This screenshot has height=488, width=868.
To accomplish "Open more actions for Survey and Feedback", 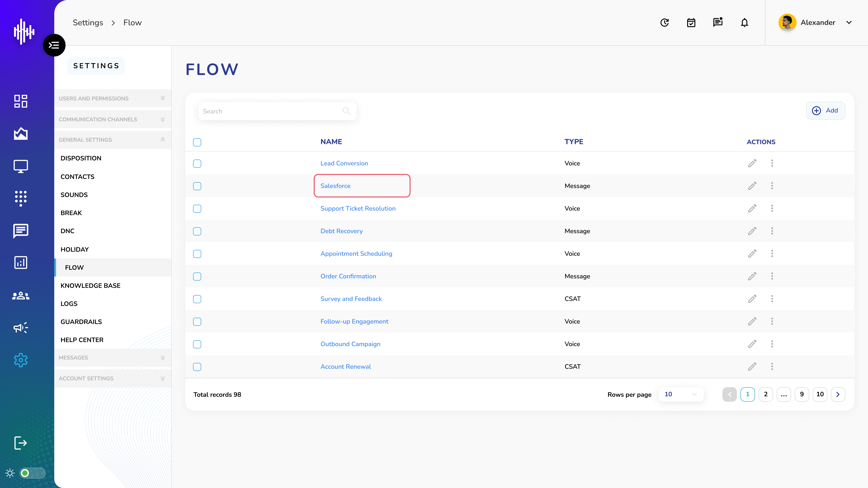I will (772, 299).
